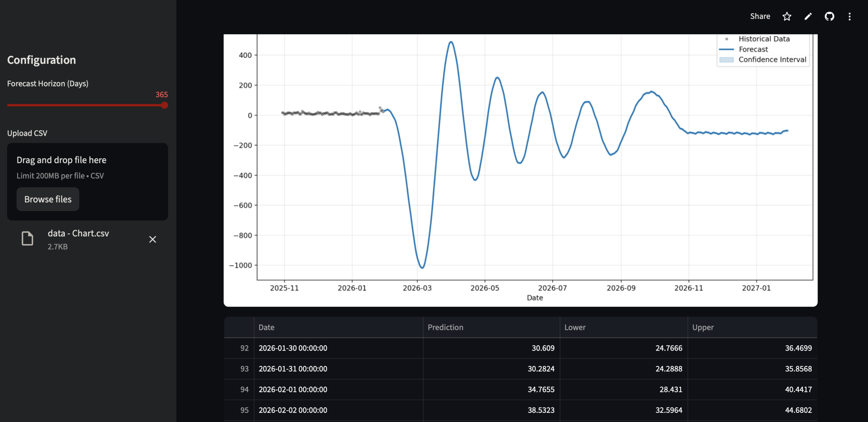868x422 pixels.
Task: Click the middle of the slider track
Action: coord(86,105)
